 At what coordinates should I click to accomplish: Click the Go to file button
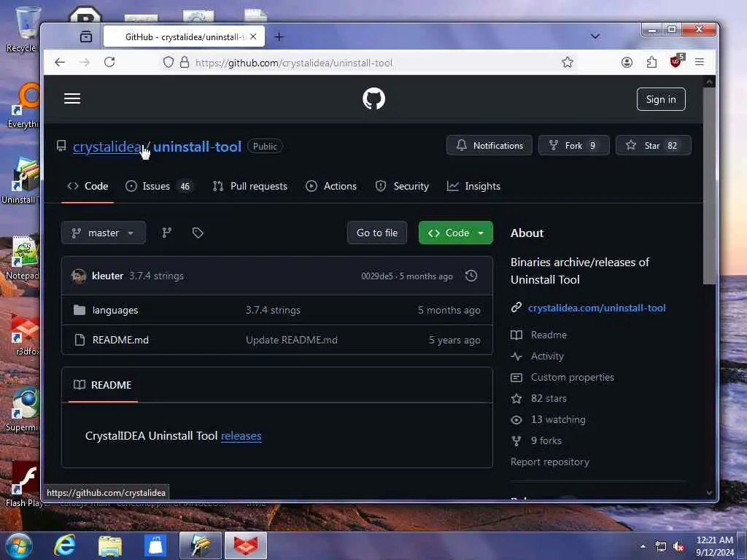377,233
